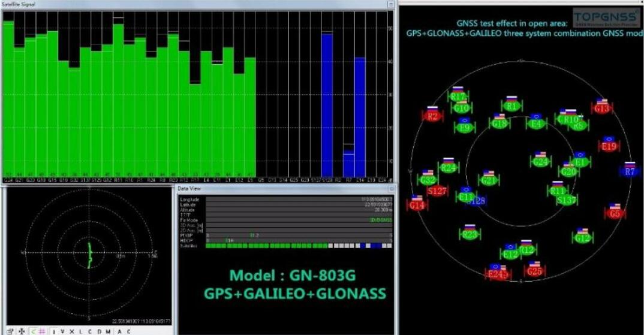Click the I toolbar letter button
The image size is (644, 335).
pyautogui.click(x=54, y=331)
